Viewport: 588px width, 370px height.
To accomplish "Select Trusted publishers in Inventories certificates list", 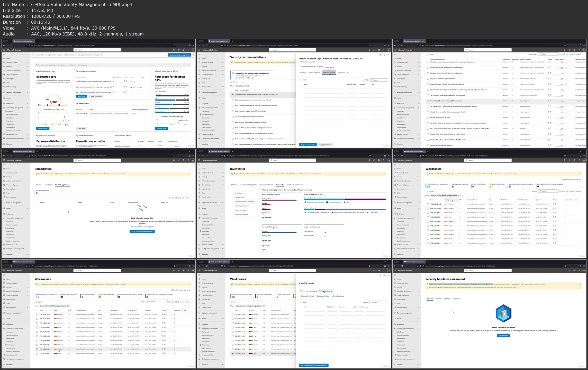I will click(x=241, y=206).
